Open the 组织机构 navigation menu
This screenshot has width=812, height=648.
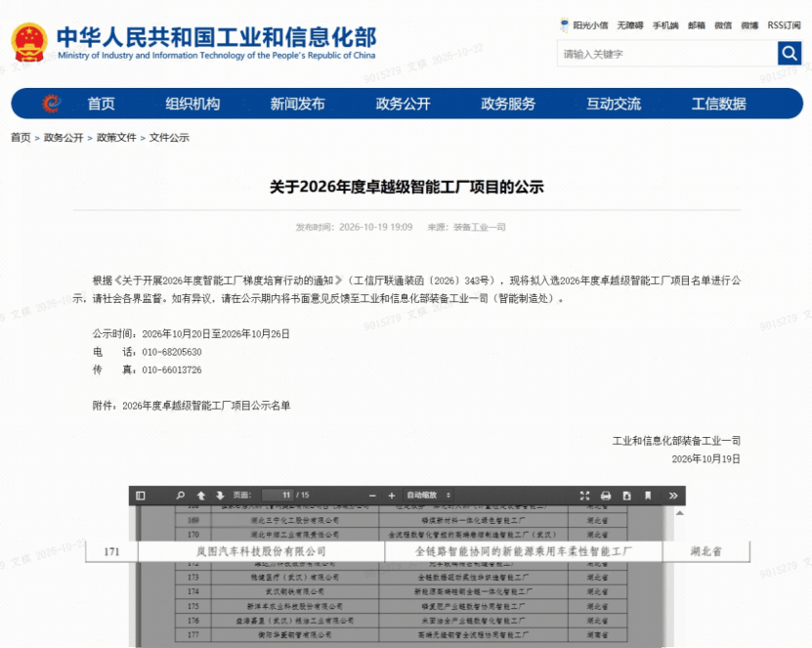pyautogui.click(x=192, y=104)
